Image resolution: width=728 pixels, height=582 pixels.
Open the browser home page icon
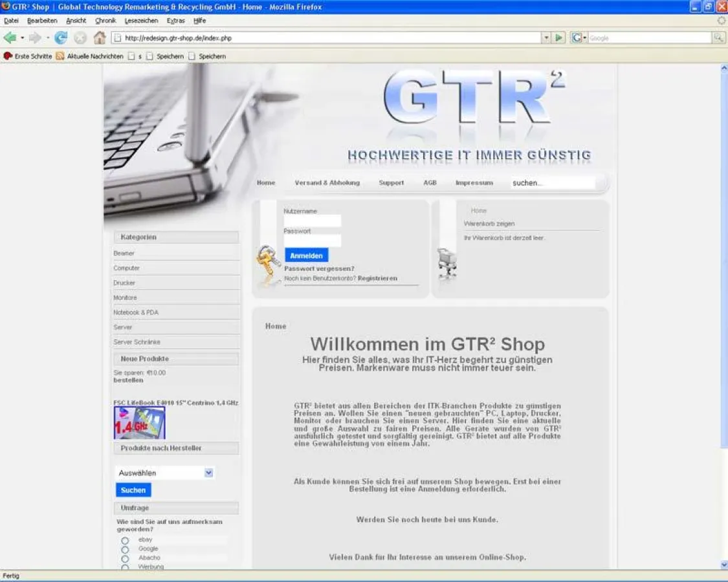coord(99,37)
